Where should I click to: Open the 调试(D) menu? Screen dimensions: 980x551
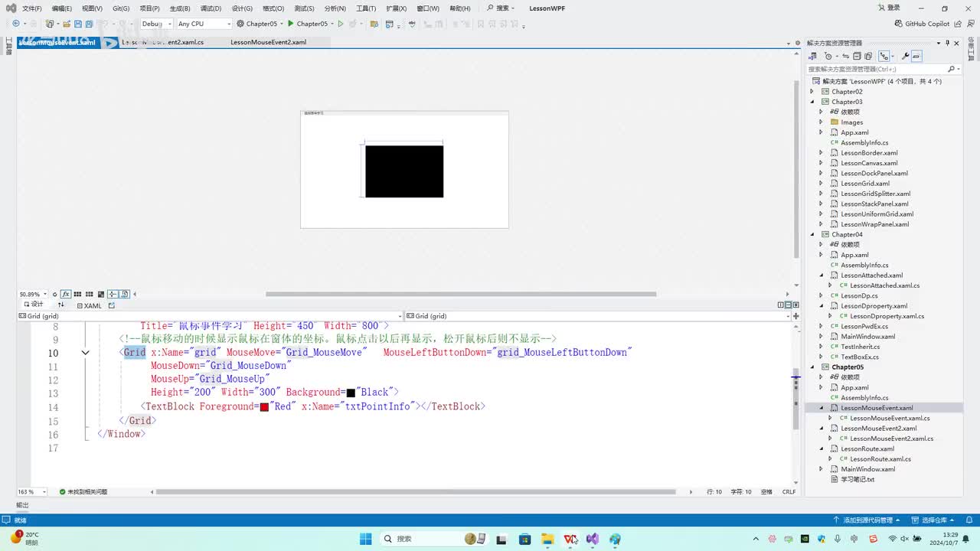pos(211,8)
